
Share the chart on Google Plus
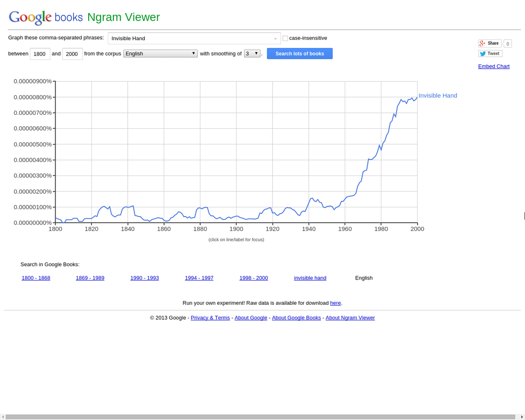(x=490, y=43)
